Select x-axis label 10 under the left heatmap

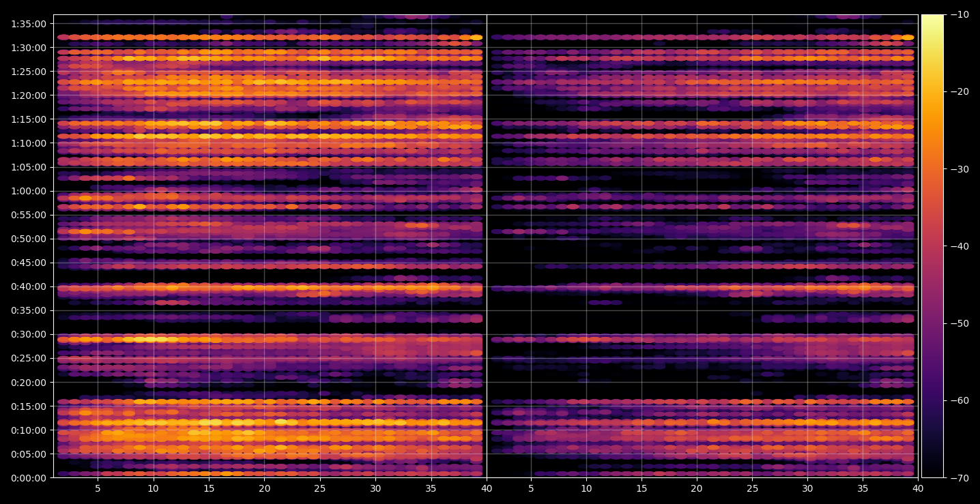(153, 488)
